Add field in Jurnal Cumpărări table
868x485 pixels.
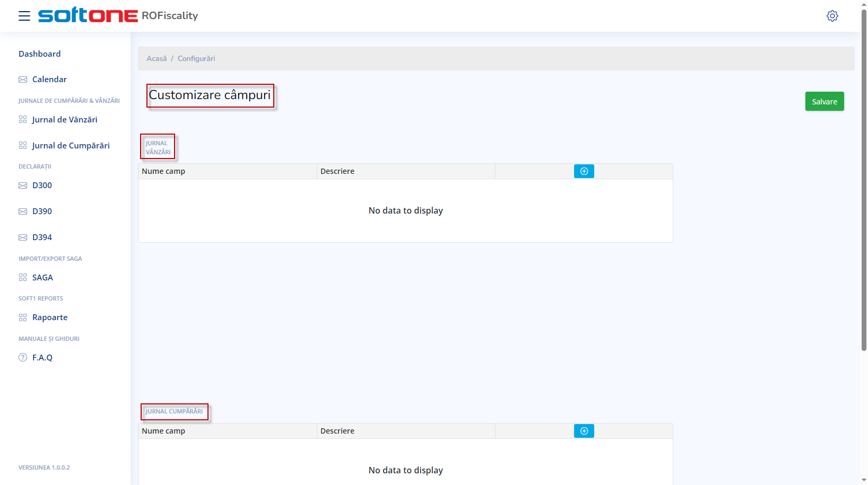tap(584, 431)
